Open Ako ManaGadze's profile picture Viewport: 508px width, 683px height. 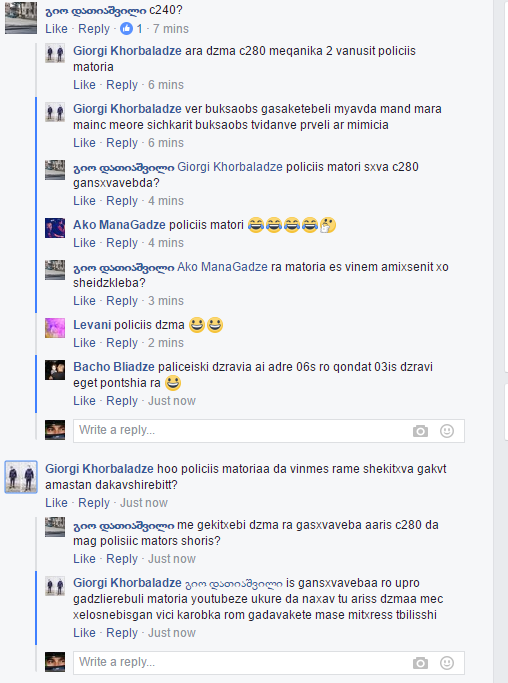coord(55,228)
